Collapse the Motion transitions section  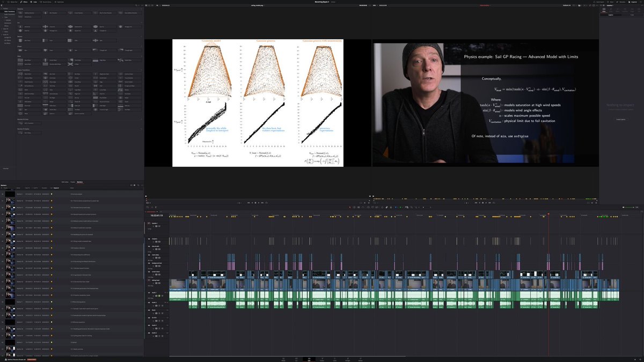click(x=141, y=36)
